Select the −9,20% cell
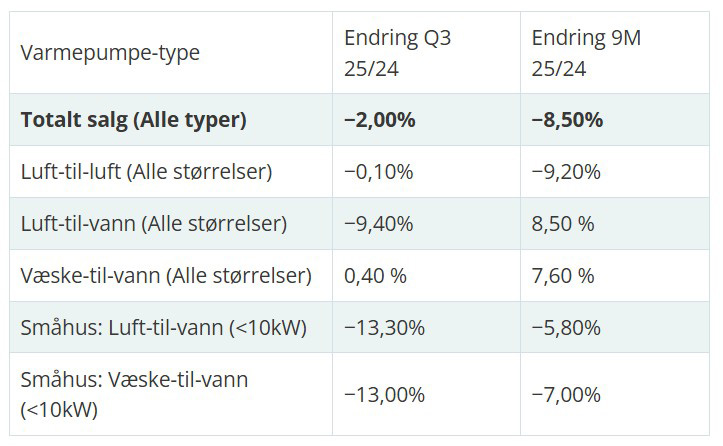723x446 pixels. click(x=566, y=172)
